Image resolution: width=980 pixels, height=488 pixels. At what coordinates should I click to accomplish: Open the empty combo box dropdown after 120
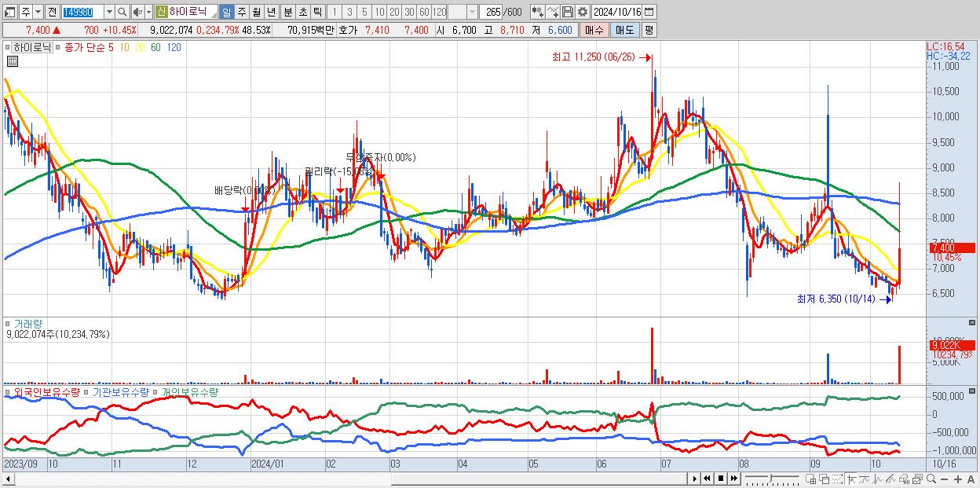[x=472, y=12]
